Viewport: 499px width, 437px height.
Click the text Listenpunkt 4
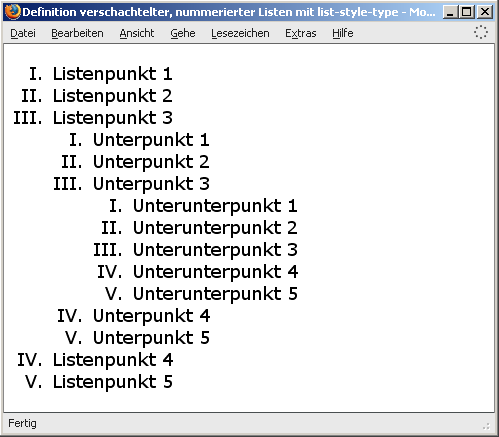click(113, 360)
